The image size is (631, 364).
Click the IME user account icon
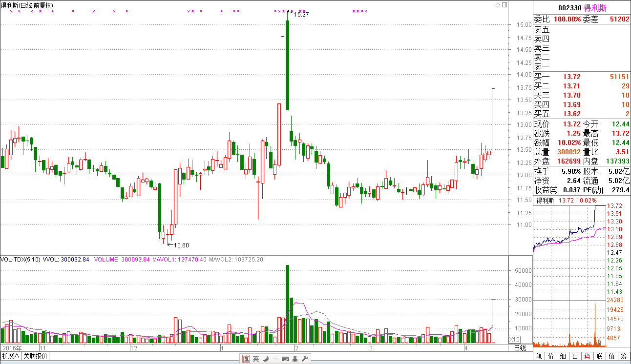[295, 359]
